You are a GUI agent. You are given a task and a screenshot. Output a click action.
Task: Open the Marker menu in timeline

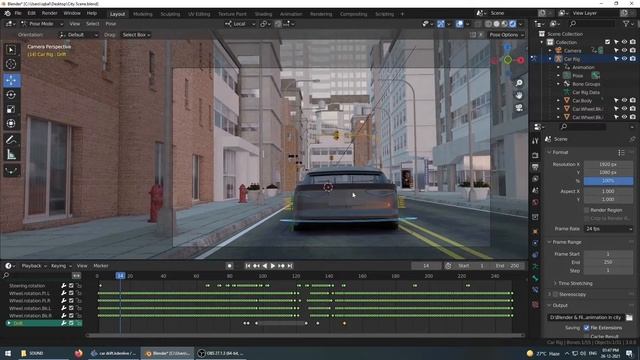click(101, 266)
